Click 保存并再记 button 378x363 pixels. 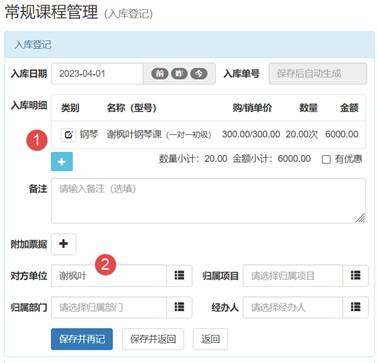[82, 339]
